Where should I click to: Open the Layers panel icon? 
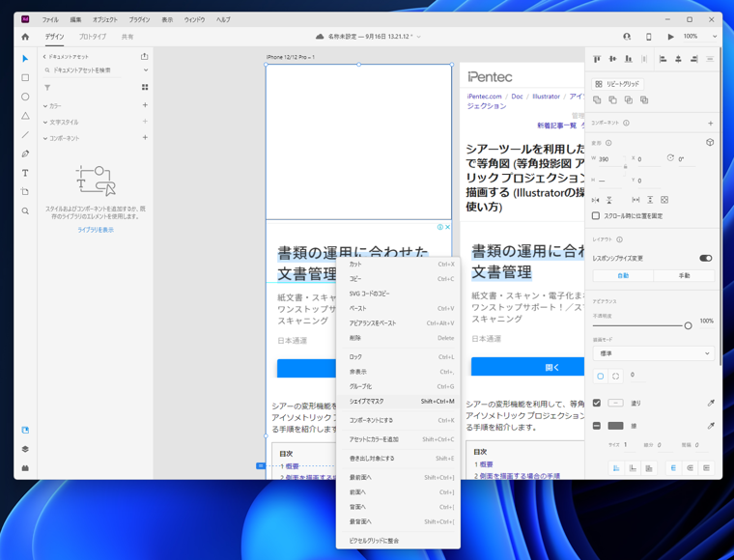click(25, 449)
